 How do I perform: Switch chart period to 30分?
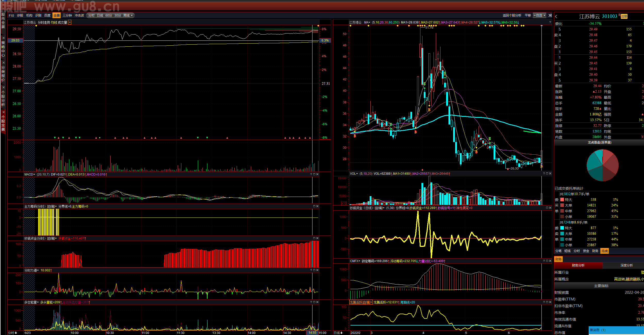tap(118, 15)
